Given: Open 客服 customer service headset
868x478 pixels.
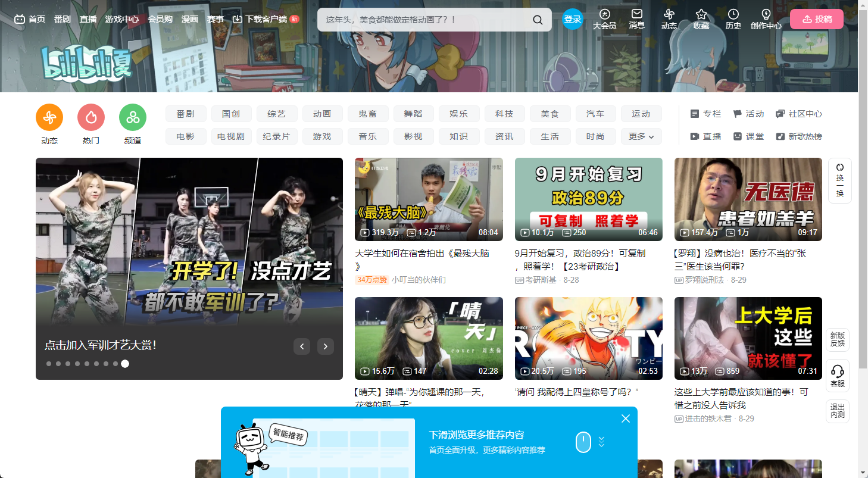Looking at the screenshot, I should coord(838,376).
